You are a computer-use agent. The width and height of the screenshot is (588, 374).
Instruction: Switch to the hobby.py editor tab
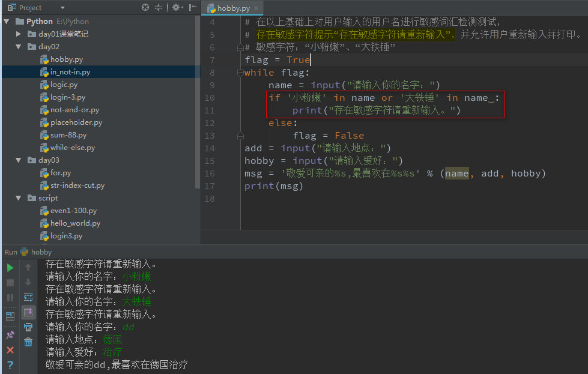coord(232,8)
